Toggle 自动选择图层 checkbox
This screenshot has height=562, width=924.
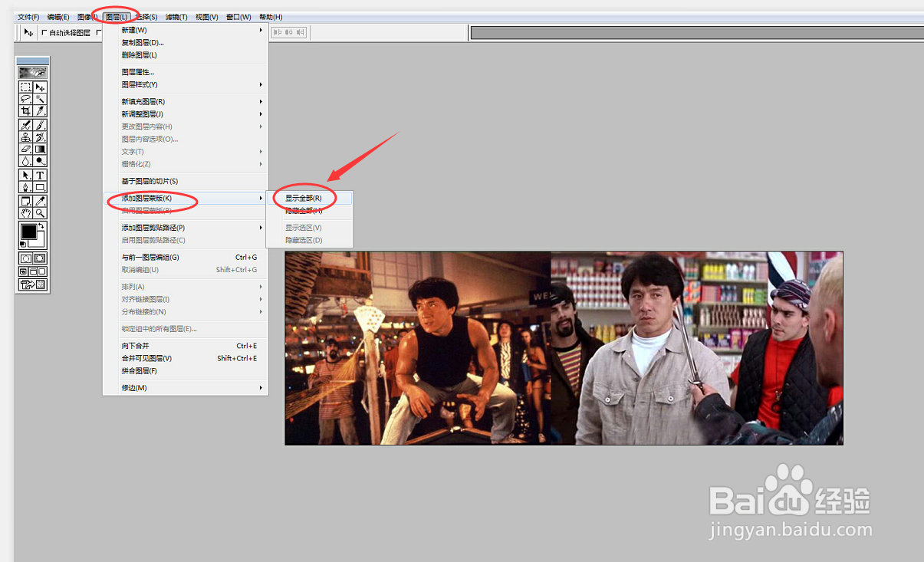(44, 33)
